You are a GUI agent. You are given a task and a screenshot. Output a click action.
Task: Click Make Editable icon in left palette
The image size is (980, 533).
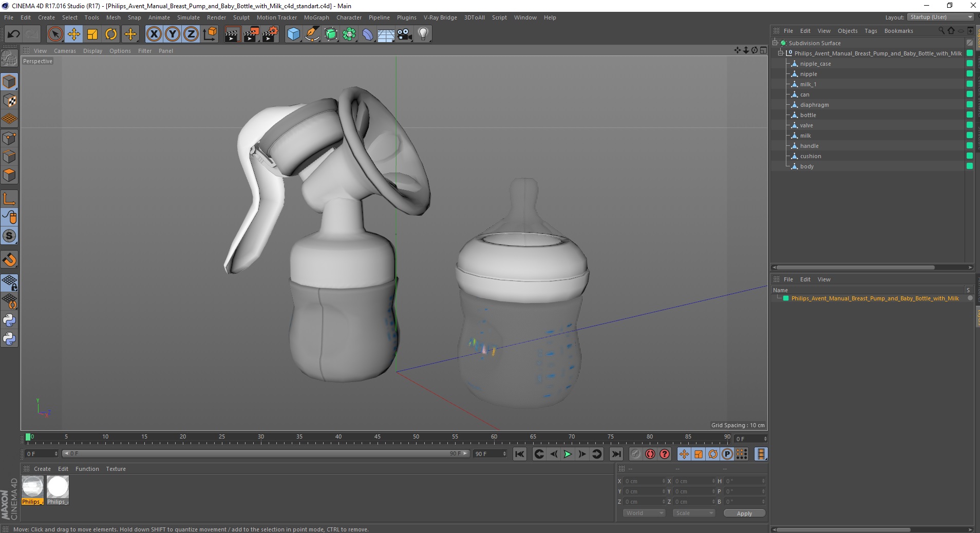click(x=9, y=59)
